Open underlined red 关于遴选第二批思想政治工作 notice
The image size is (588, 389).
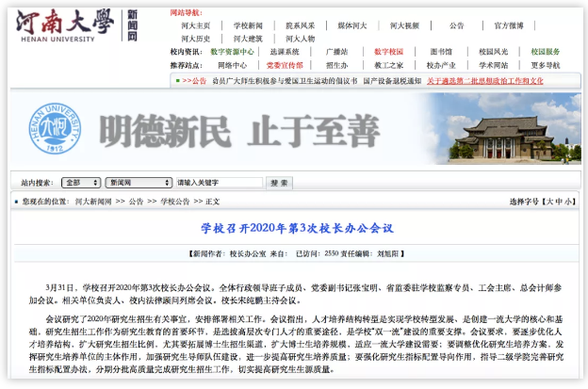(485, 81)
